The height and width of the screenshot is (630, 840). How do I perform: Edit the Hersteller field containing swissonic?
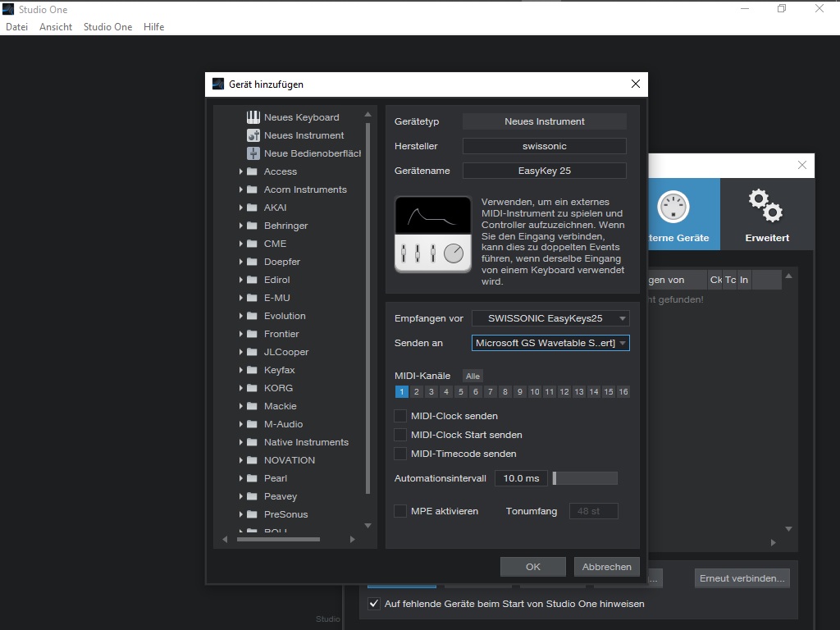pyautogui.click(x=545, y=146)
